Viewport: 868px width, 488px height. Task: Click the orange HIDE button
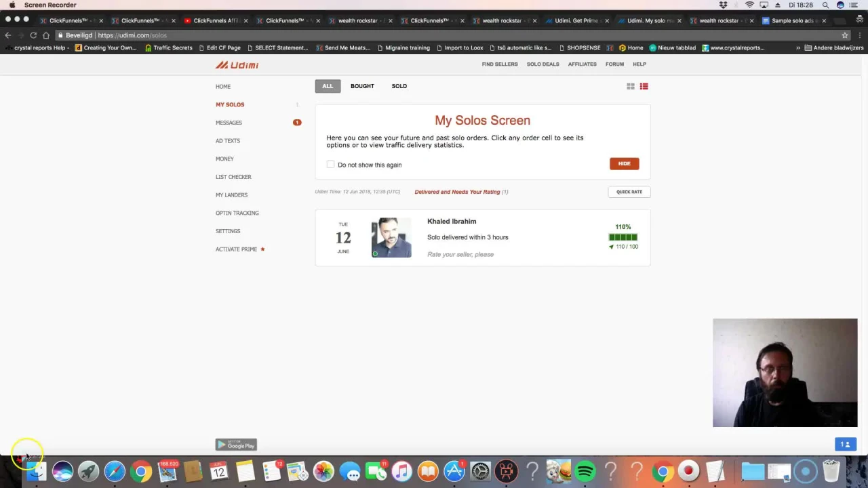pyautogui.click(x=624, y=163)
